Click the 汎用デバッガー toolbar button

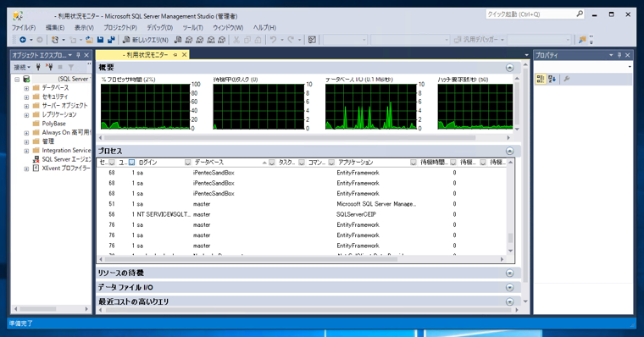click(x=479, y=40)
